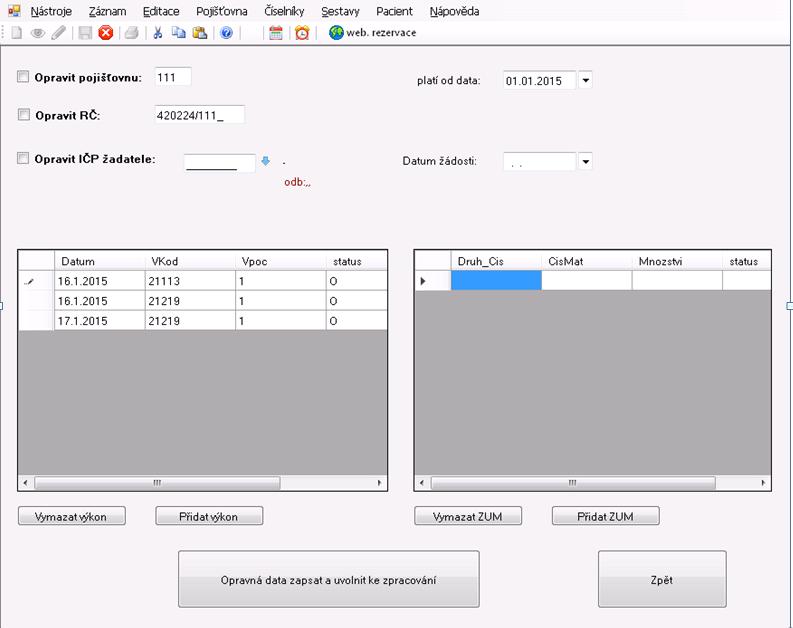Click the Datum žádosti date field
The width and height of the screenshot is (793, 628).
[x=540, y=162]
